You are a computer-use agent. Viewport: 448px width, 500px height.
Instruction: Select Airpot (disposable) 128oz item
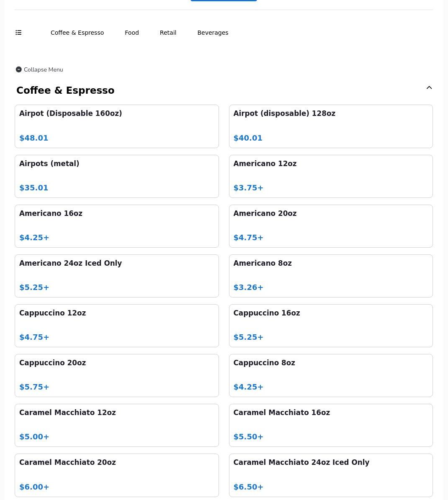point(331,126)
